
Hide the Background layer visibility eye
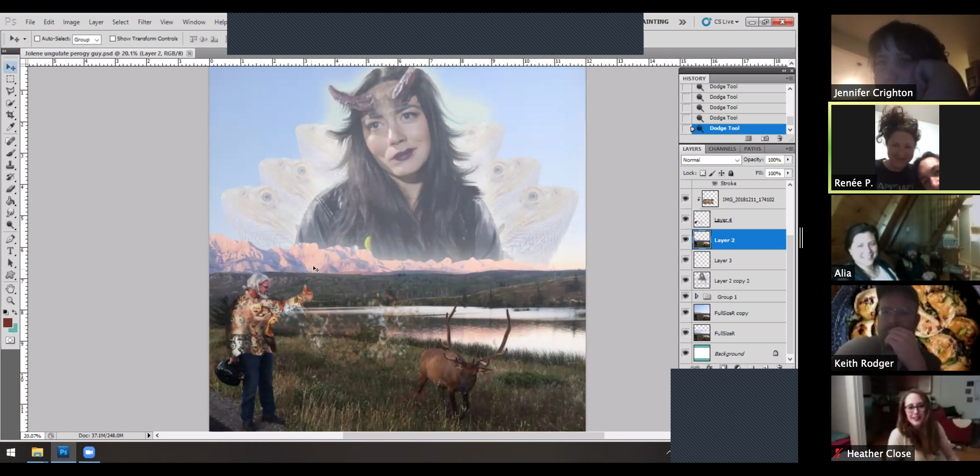(x=685, y=353)
